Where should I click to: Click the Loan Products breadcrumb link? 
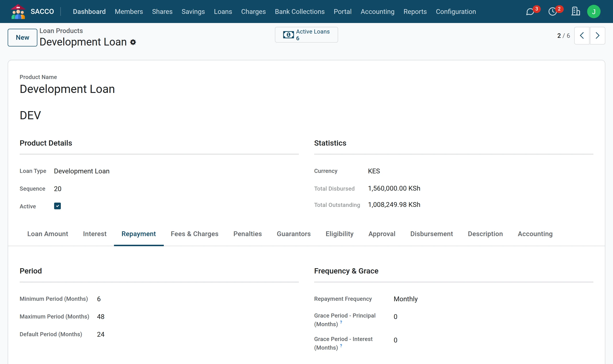[x=61, y=31]
